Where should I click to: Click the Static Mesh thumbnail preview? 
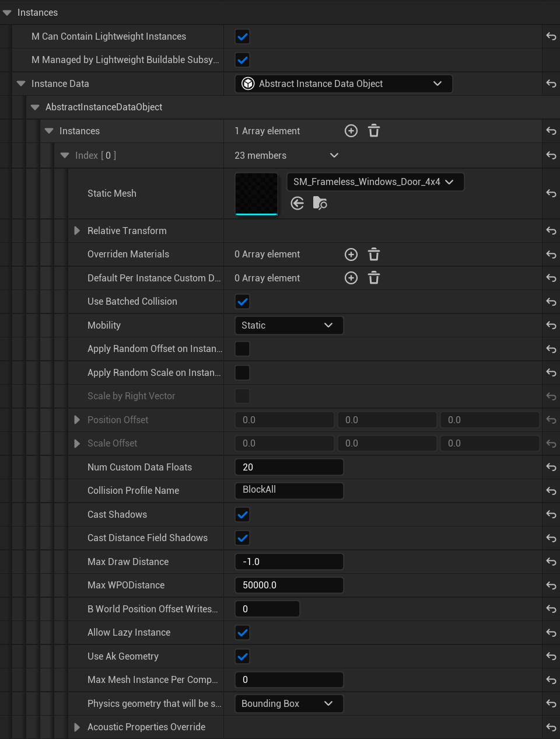pos(257,194)
